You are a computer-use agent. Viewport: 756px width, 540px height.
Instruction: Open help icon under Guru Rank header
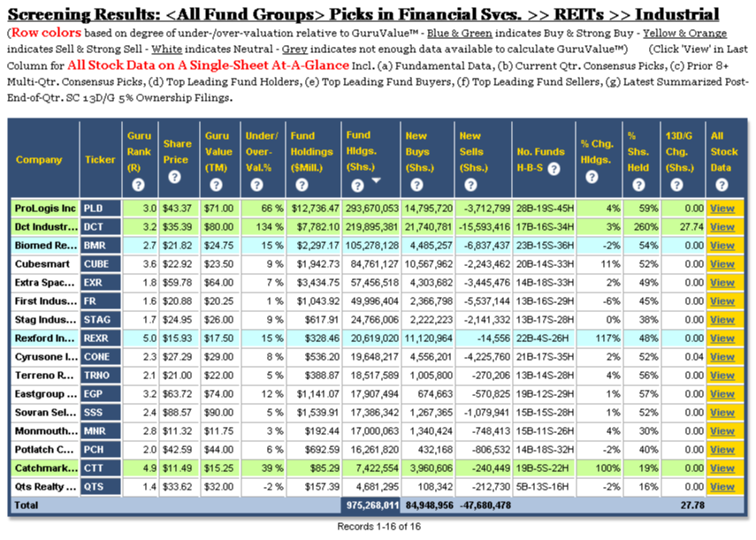point(138,185)
